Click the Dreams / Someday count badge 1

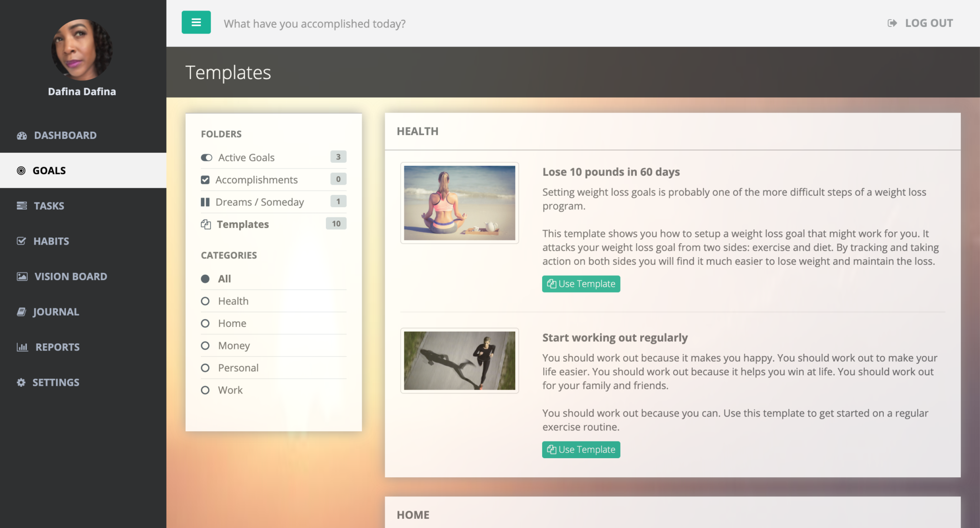[x=338, y=201]
